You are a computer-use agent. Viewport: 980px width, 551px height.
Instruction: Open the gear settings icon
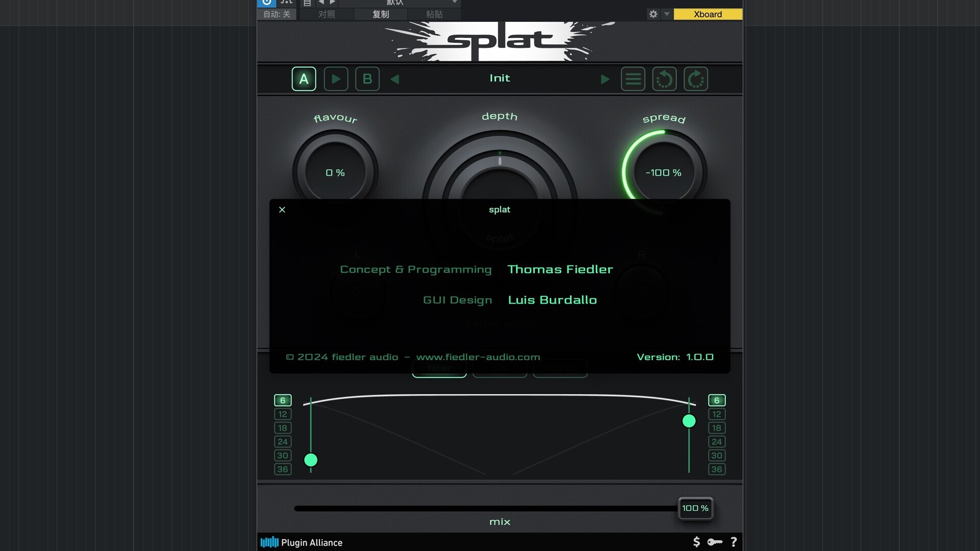click(653, 14)
